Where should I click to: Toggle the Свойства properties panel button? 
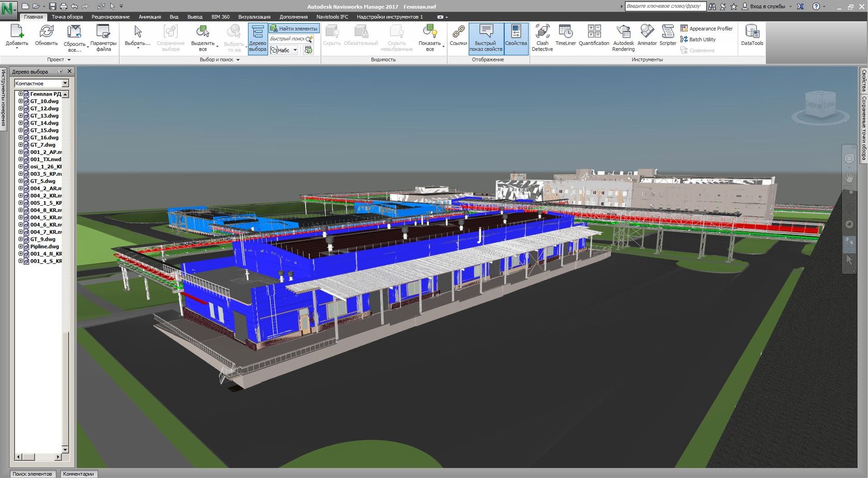pos(516,39)
